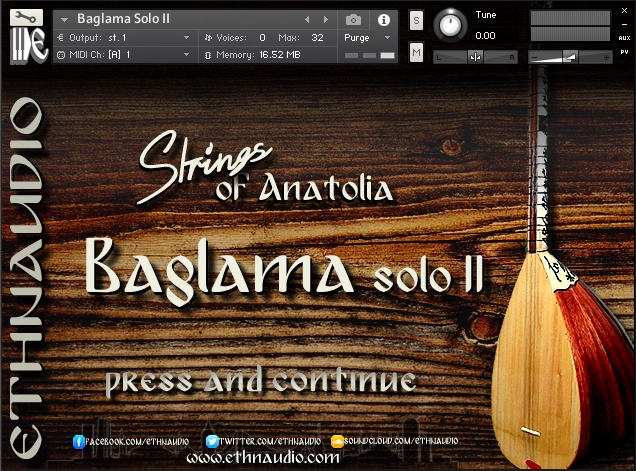The image size is (636, 471).
Task: Open twitter.com/ethnaudio link
Action: point(270,441)
